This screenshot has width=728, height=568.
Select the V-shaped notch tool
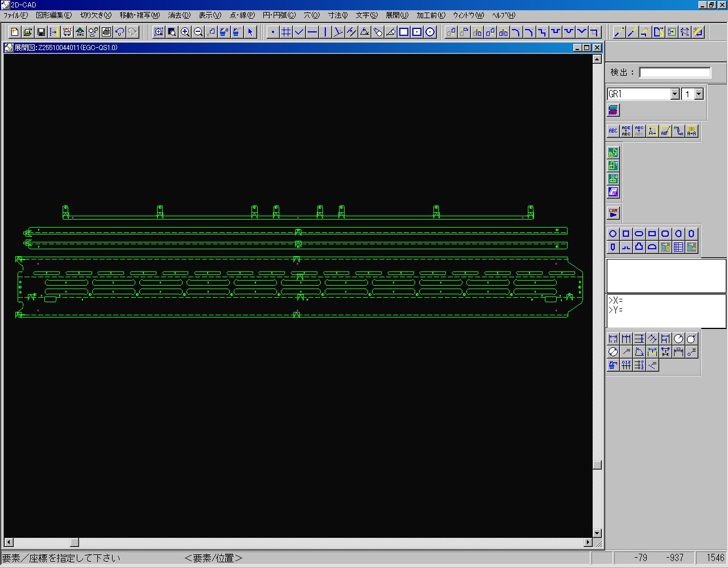point(582,32)
